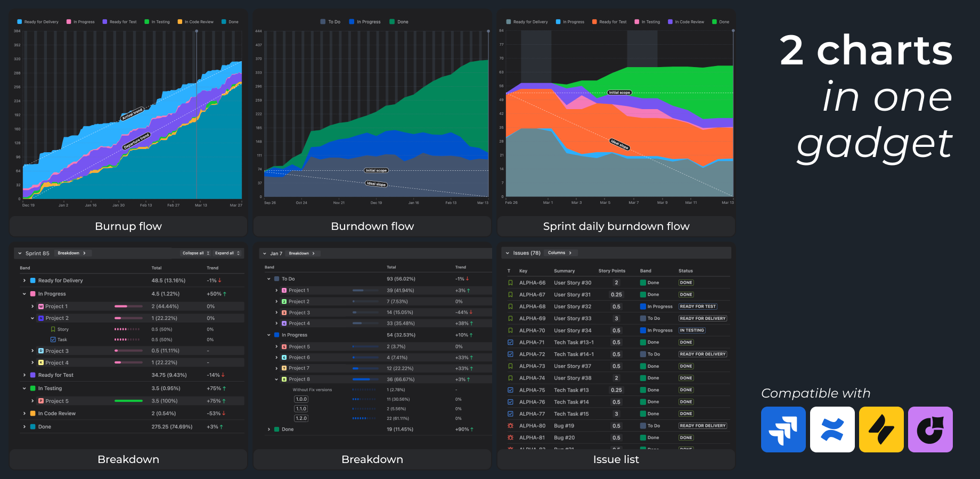Click the purple gadget icon at bottom right
980x479 pixels.
click(930, 430)
